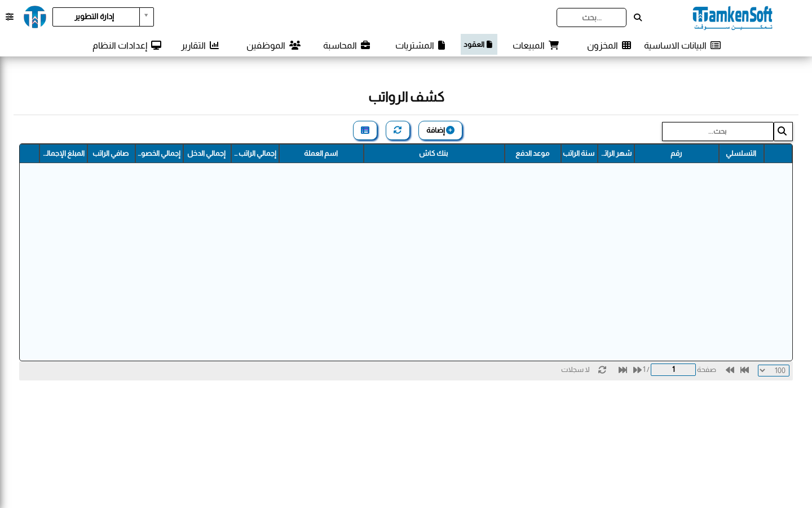812x508 pixels.
Task: Click the pager reload icon
Action: pos(602,370)
